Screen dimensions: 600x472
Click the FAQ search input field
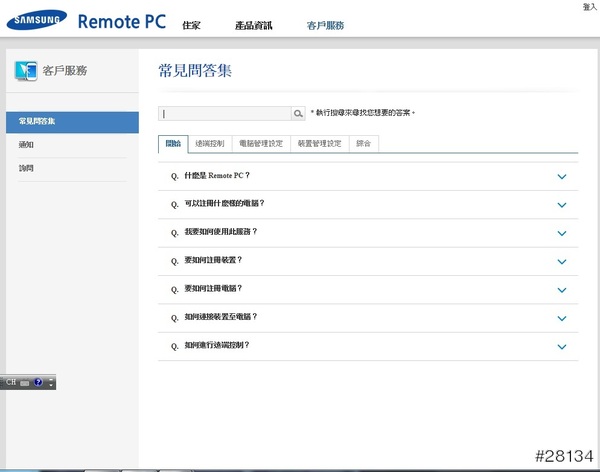[x=225, y=114]
